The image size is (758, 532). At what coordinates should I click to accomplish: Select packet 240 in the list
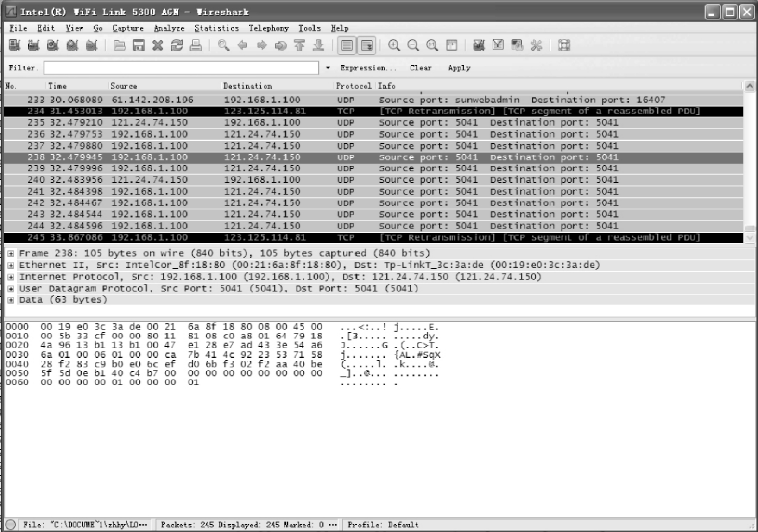click(373, 180)
